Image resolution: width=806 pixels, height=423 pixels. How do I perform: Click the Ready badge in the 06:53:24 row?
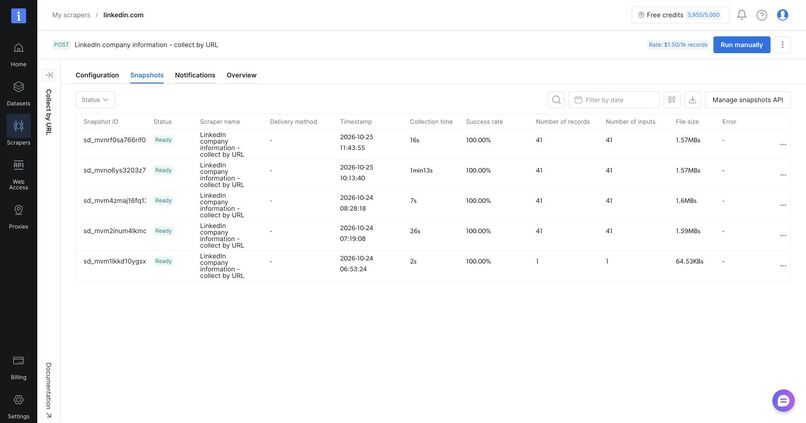[163, 261]
